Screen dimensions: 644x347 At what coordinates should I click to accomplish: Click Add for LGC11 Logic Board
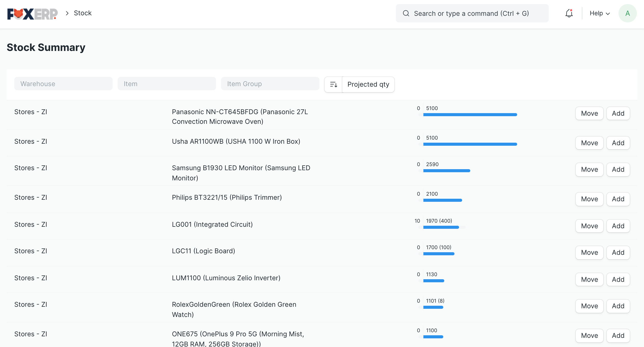click(618, 252)
